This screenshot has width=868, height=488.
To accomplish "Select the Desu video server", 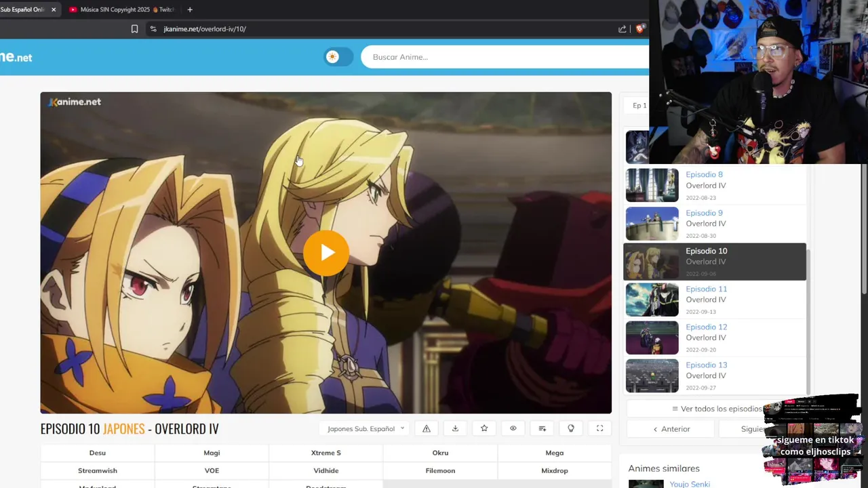I will tap(98, 453).
